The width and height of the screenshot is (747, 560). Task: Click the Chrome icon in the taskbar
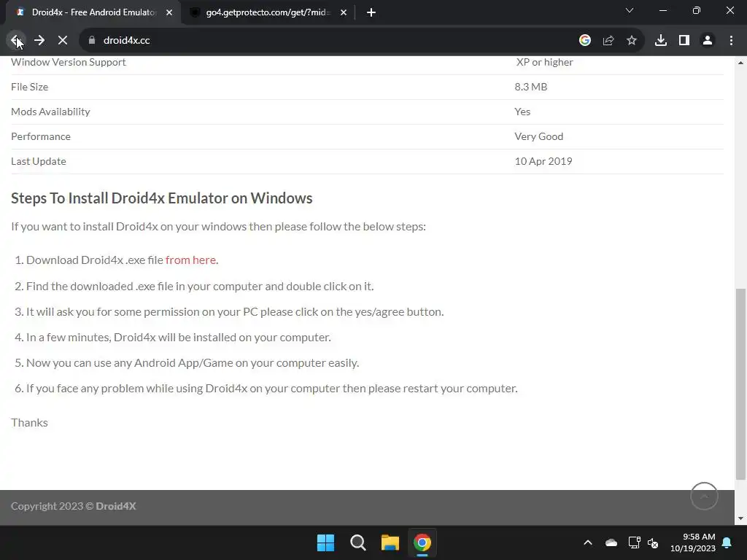tap(422, 542)
